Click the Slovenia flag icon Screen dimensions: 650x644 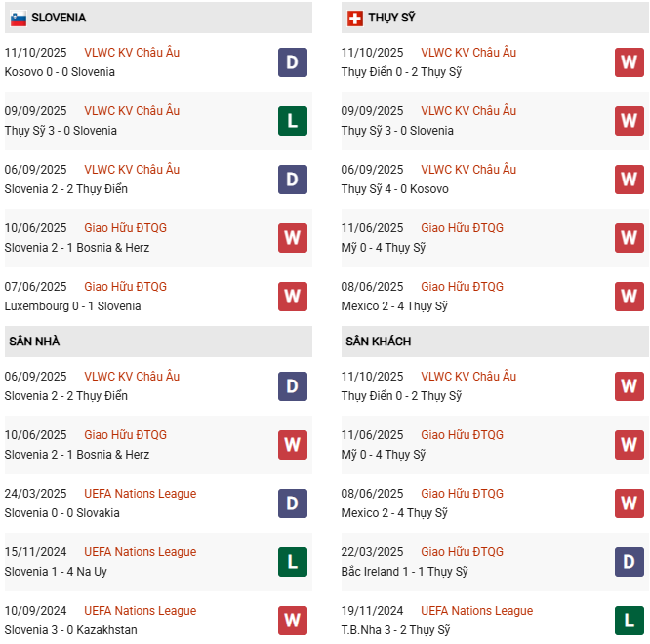[18, 18]
